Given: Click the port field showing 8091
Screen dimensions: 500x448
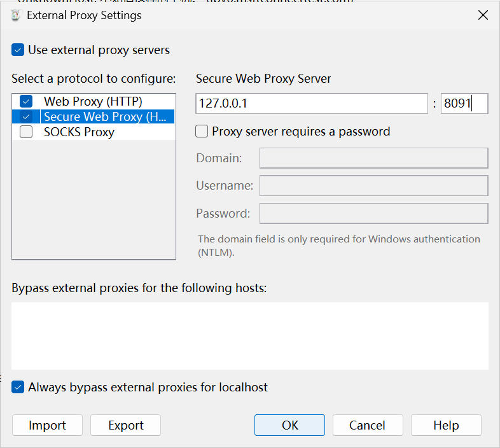Looking at the screenshot, I should coord(464,104).
